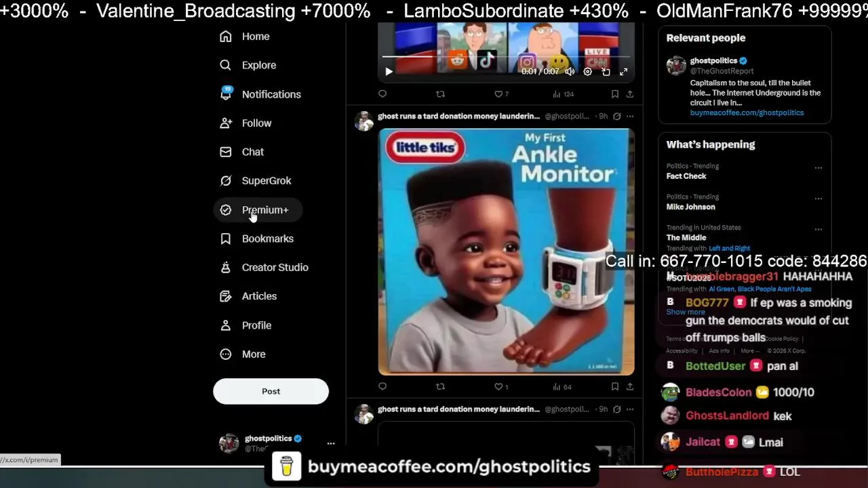Select the Articles menu label

[x=259, y=296]
